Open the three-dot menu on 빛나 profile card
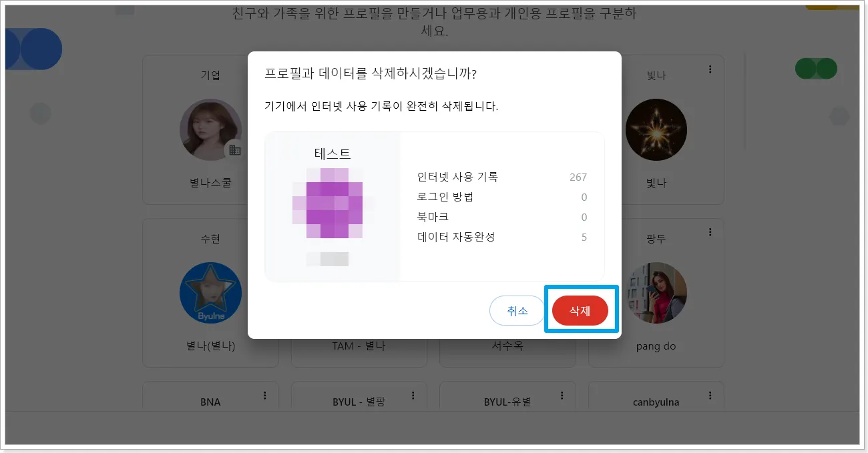Viewport: 868px width, 453px height. pos(710,69)
